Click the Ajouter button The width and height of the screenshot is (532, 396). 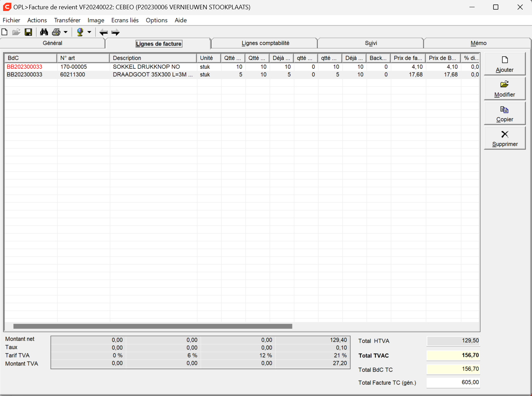tap(505, 64)
